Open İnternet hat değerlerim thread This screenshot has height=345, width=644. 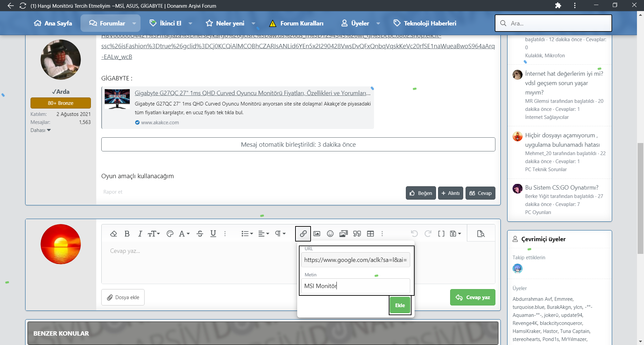point(565,83)
